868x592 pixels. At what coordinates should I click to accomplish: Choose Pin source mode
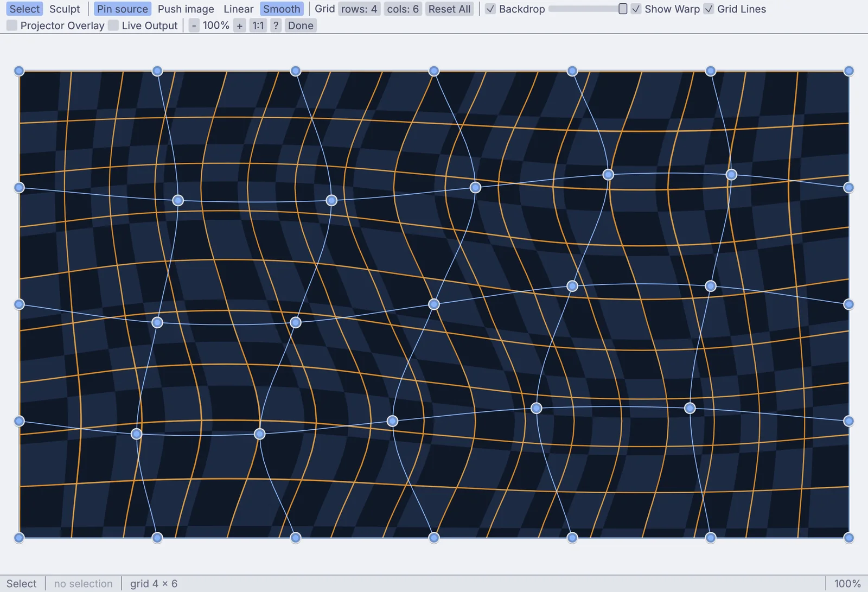click(123, 9)
